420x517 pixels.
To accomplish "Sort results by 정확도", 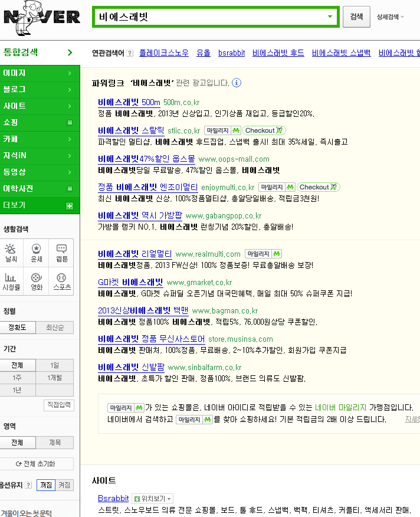I will (x=18, y=328).
